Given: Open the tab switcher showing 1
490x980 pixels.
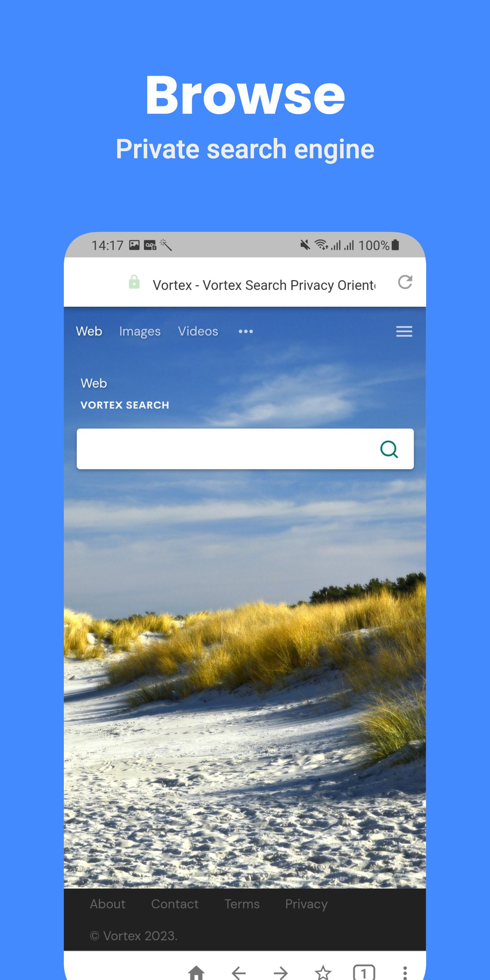Looking at the screenshot, I should [364, 972].
